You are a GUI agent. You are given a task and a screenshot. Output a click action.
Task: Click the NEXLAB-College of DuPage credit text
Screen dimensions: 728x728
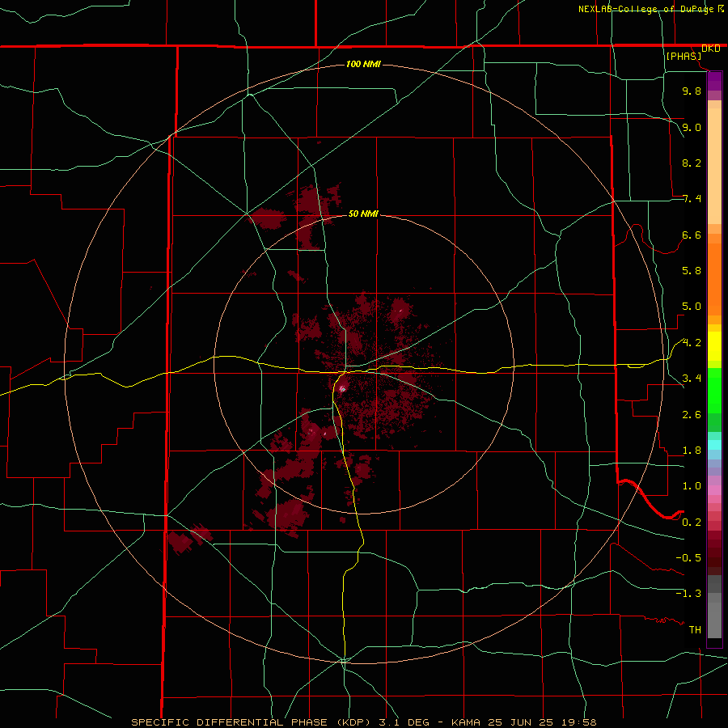tap(645, 9)
